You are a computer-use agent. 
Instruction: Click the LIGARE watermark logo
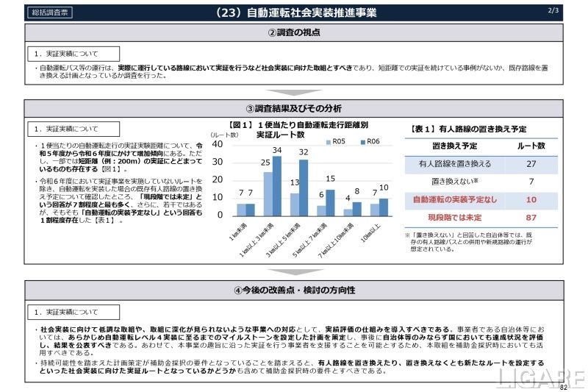click(x=540, y=377)
